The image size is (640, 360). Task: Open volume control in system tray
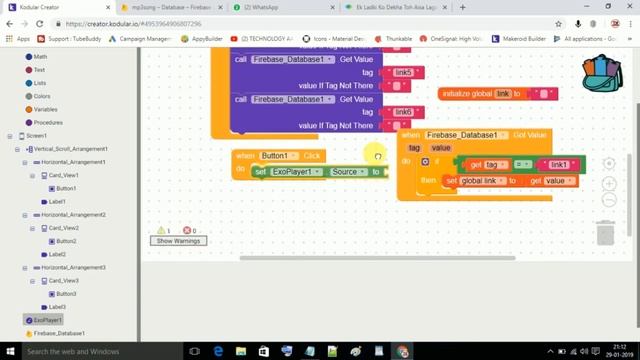point(584,351)
